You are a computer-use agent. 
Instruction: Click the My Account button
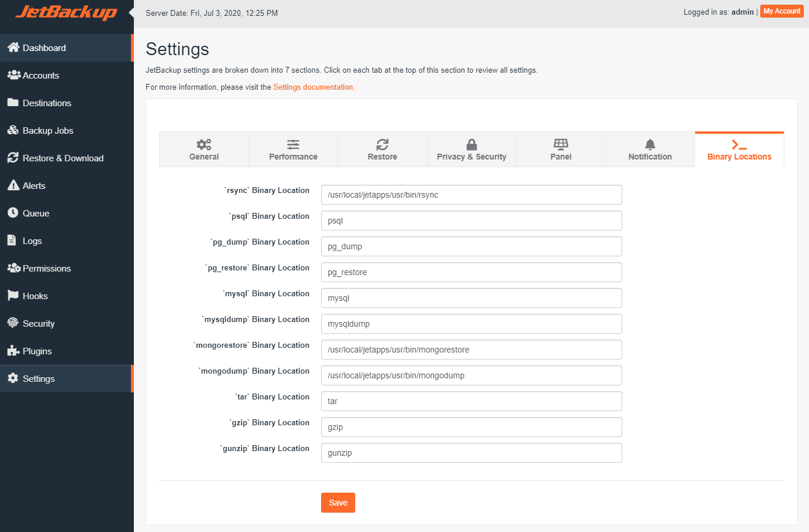coord(781,11)
